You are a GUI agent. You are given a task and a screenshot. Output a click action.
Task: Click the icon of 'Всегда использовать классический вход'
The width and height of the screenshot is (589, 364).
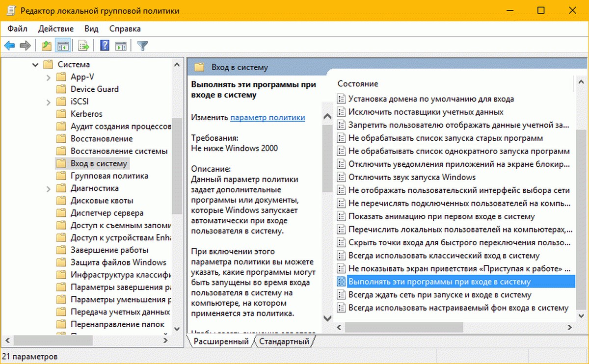(342, 256)
